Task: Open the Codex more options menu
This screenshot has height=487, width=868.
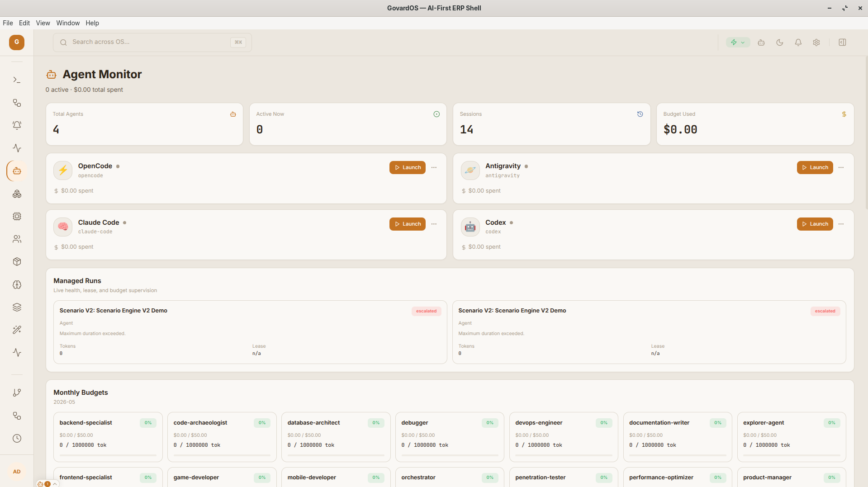Action: coord(841,224)
